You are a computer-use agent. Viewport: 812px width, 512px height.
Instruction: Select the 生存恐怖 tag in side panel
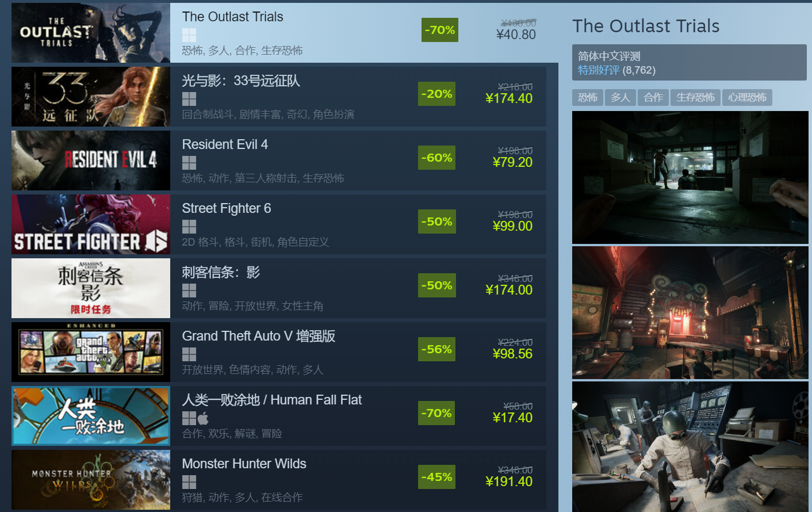coord(695,97)
